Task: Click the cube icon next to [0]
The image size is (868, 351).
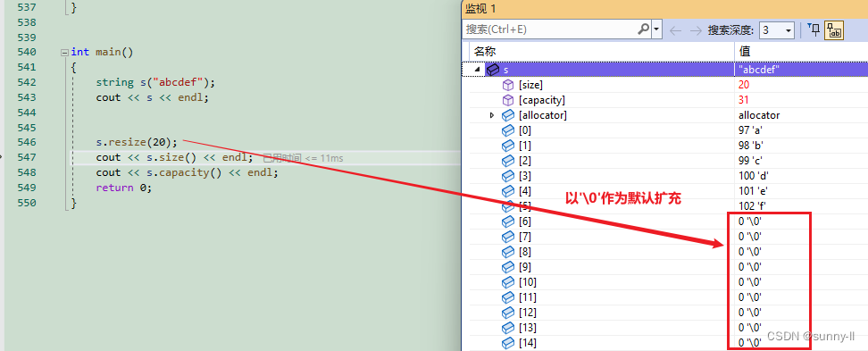Action: 507,130
